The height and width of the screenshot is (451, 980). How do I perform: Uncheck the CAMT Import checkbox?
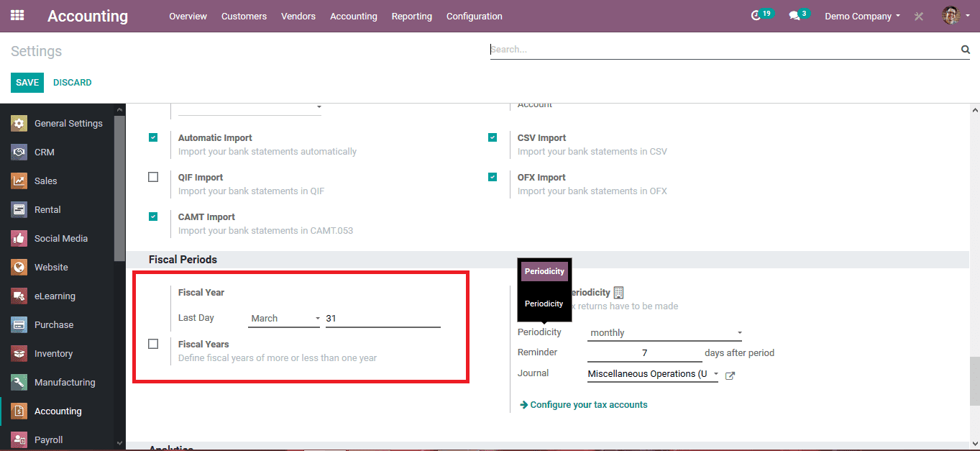153,217
